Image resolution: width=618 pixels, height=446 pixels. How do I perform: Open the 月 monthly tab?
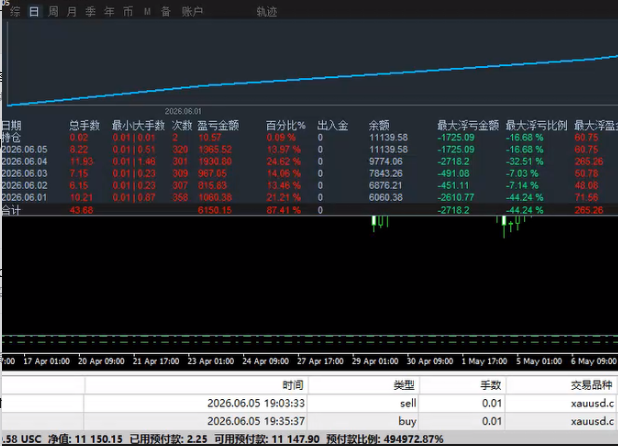[x=72, y=11]
